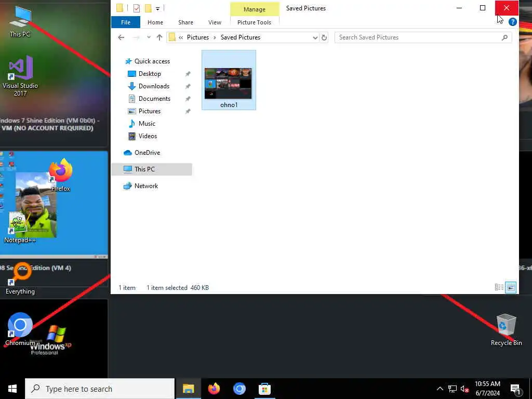The width and height of the screenshot is (532, 399).
Task: Launch Chromium from the taskbar
Action: click(x=239, y=389)
